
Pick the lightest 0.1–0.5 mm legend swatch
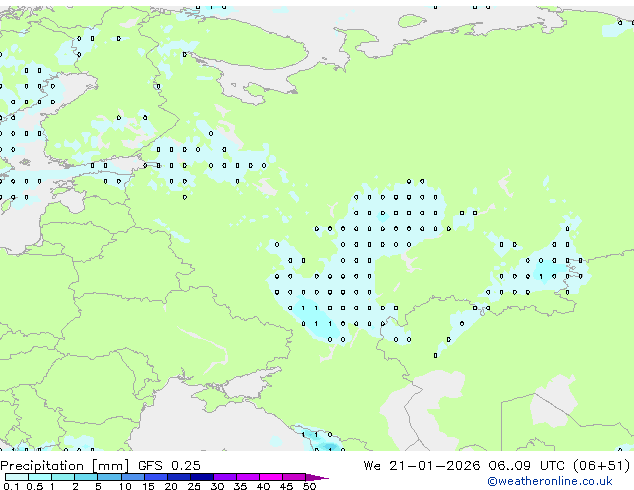17,477
